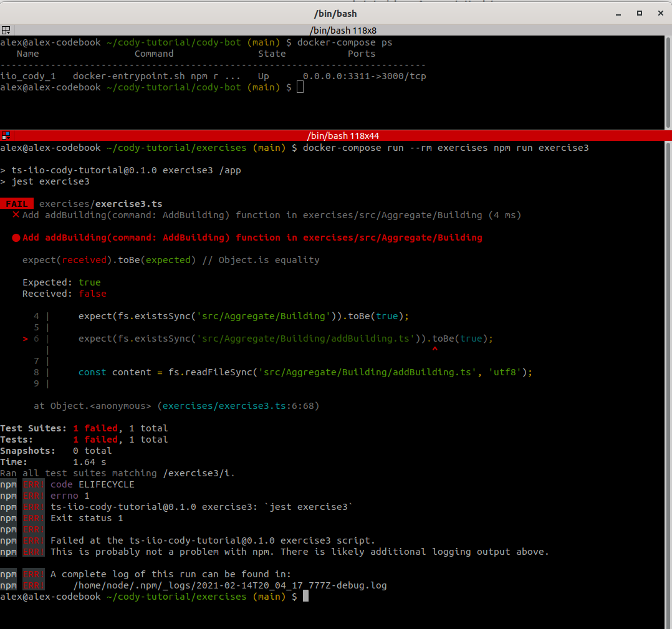Click code line 4 checking 'src/Aggregate/Building'

coord(243,316)
